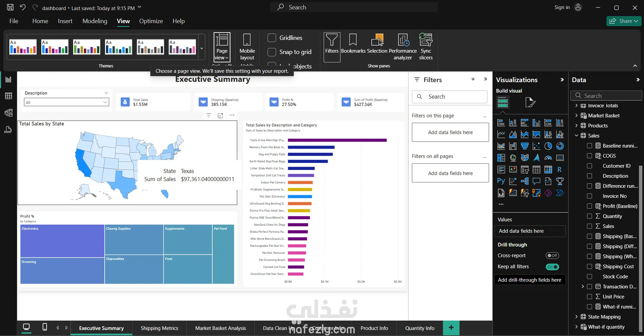Click Sign in
Viewport: 644px width, 336px height.
click(x=562, y=7)
